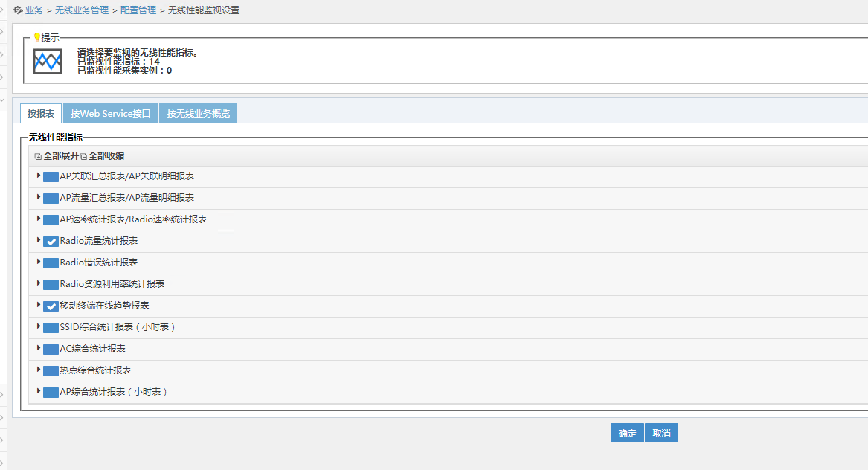Expand AP综合统计报表(小时表) row arrow

39,391
